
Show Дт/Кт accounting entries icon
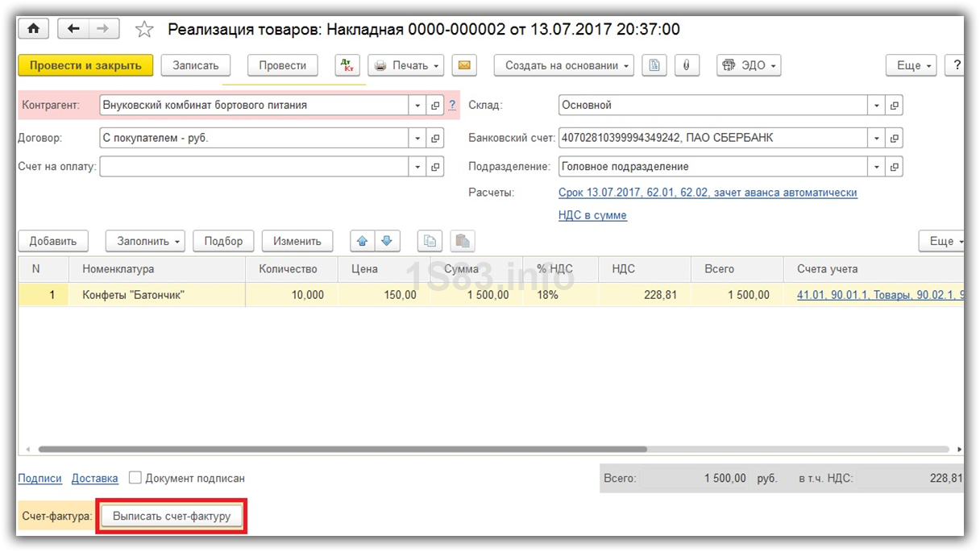(x=347, y=65)
